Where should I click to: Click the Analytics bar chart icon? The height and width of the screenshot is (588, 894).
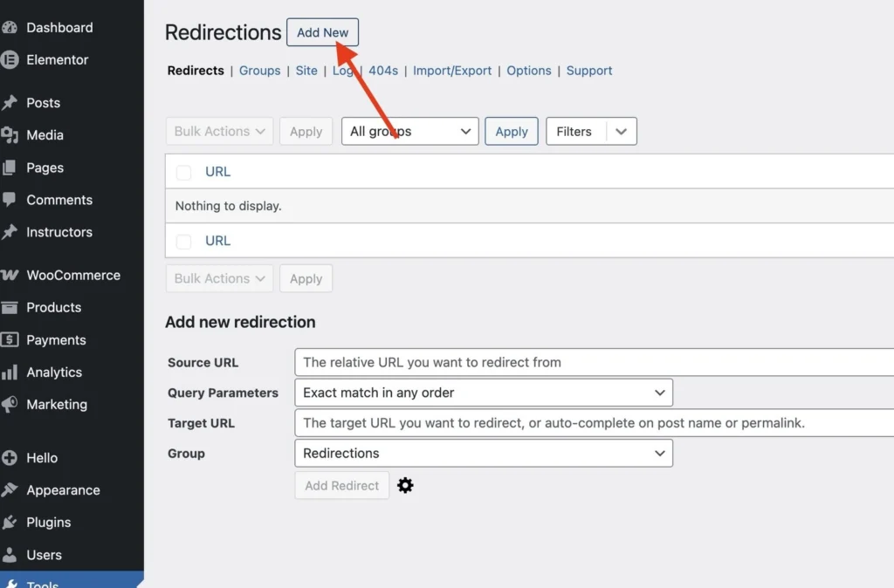10,373
